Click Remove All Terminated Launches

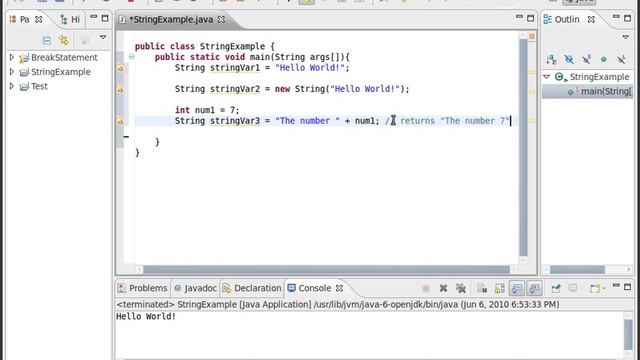[461, 289]
